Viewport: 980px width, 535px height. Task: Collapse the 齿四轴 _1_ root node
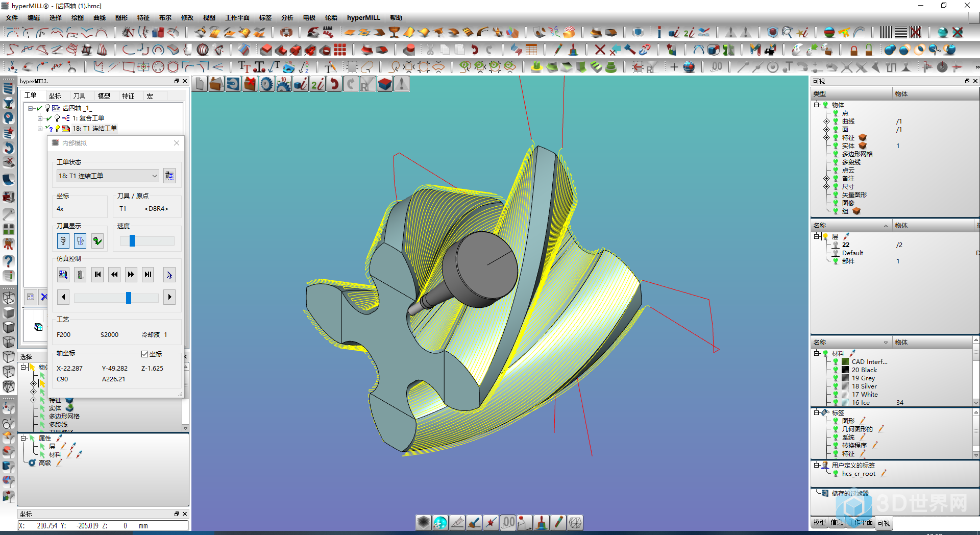(30, 108)
